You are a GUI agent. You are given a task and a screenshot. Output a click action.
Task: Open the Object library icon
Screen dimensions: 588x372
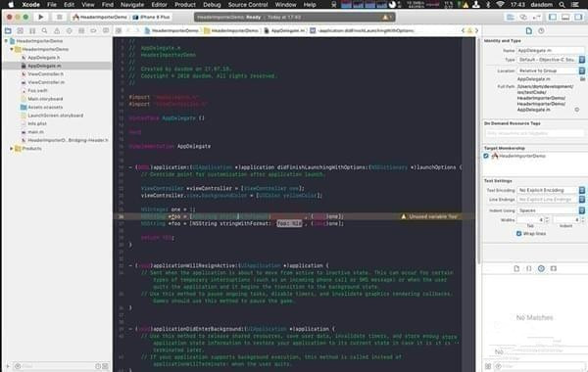[x=541, y=268]
